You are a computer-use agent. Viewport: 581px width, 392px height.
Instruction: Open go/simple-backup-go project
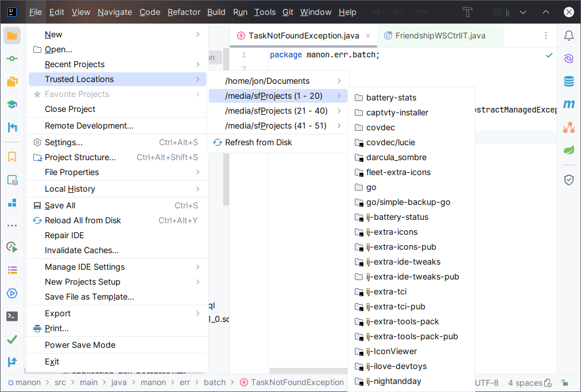pyautogui.click(x=411, y=202)
